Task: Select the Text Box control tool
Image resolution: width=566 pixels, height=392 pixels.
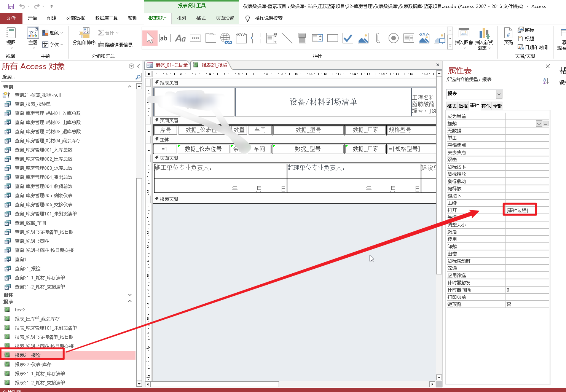Action: pyautogui.click(x=164, y=38)
